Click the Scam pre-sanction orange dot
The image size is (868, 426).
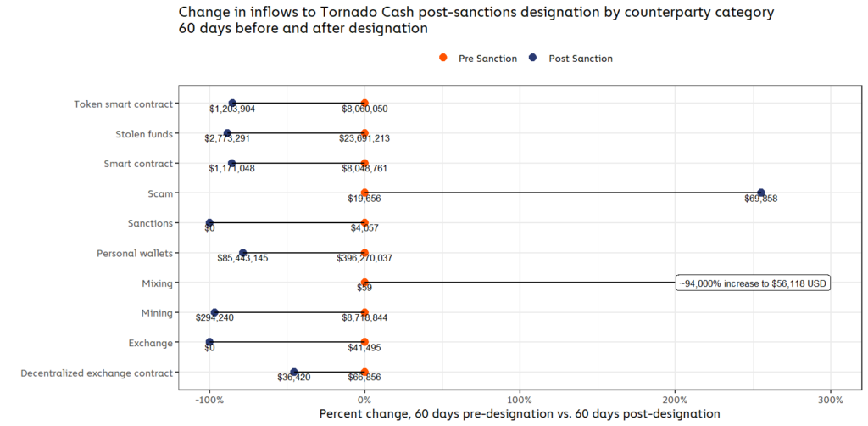coord(364,193)
